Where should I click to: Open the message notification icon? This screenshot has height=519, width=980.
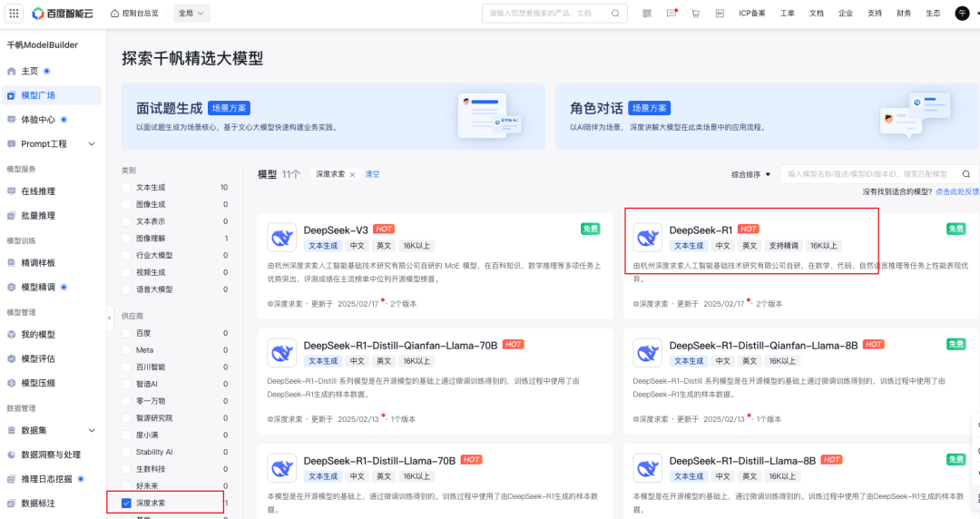pyautogui.click(x=671, y=13)
